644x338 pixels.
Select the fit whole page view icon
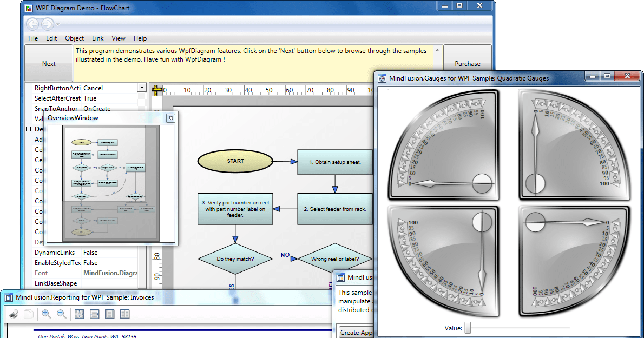pyautogui.click(x=78, y=314)
